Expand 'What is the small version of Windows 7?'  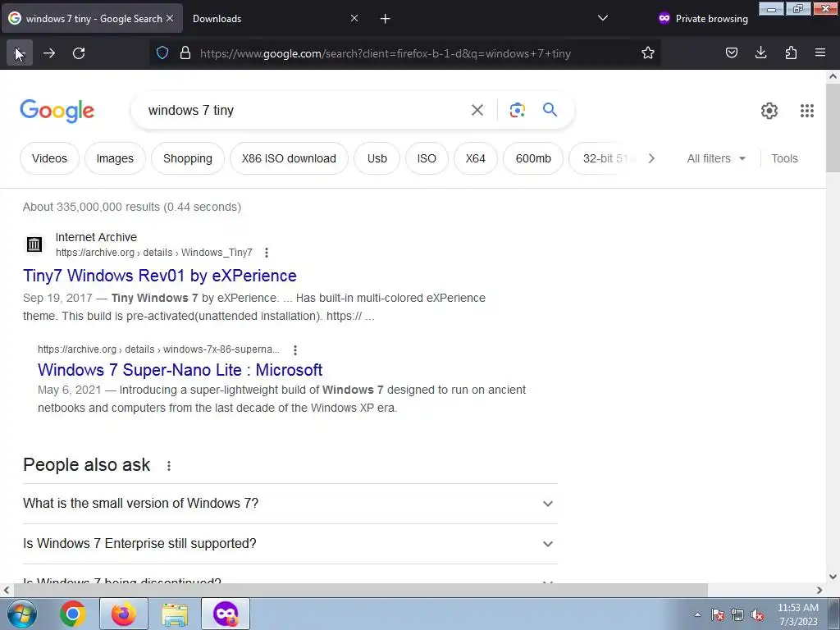tap(290, 504)
